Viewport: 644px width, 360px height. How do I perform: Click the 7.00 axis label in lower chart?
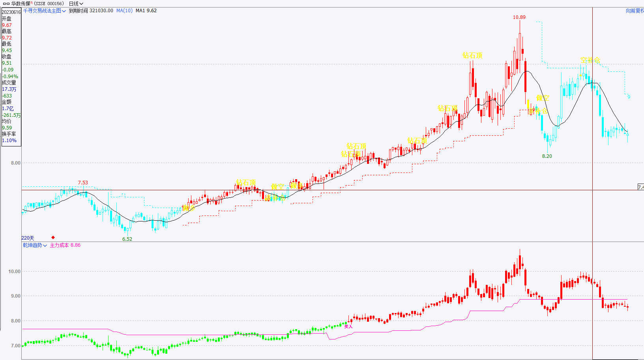tap(15, 345)
